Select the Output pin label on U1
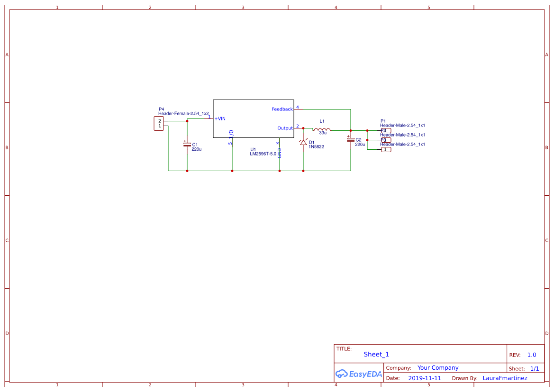The height and width of the screenshot is (392, 554). 285,128
